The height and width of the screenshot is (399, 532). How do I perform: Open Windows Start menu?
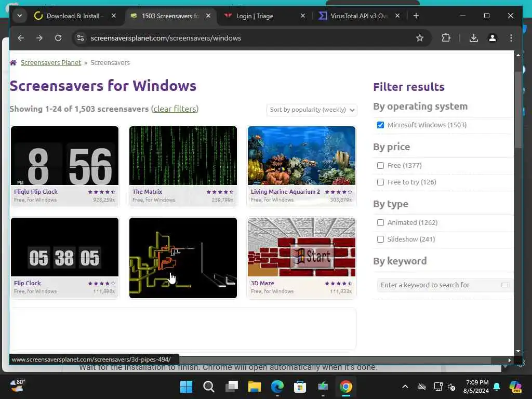(186, 387)
